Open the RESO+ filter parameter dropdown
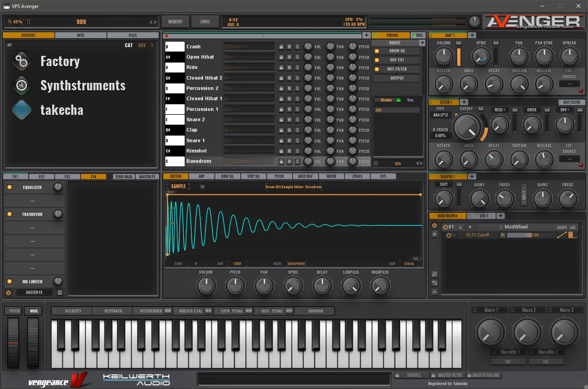Screen dimensions: 588x389 point(500,110)
